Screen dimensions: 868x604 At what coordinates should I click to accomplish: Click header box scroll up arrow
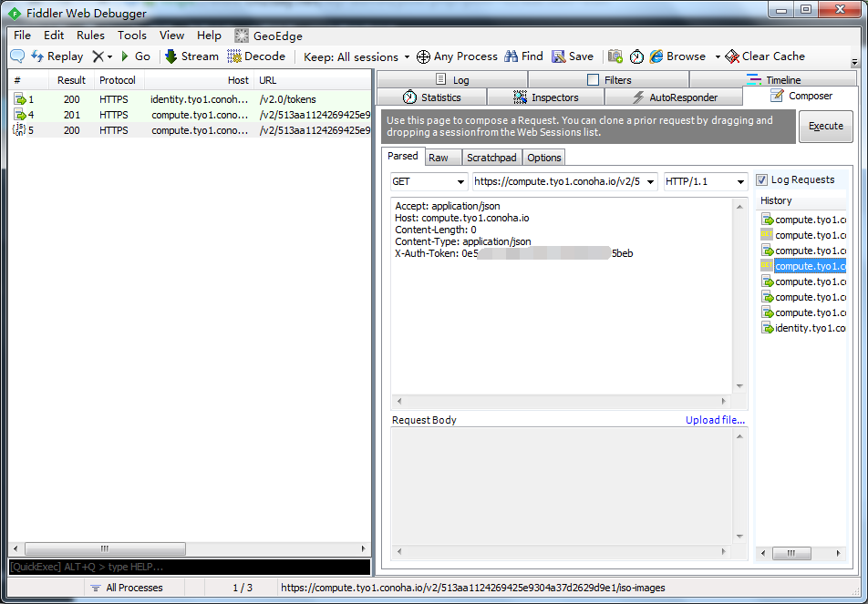tap(739, 206)
